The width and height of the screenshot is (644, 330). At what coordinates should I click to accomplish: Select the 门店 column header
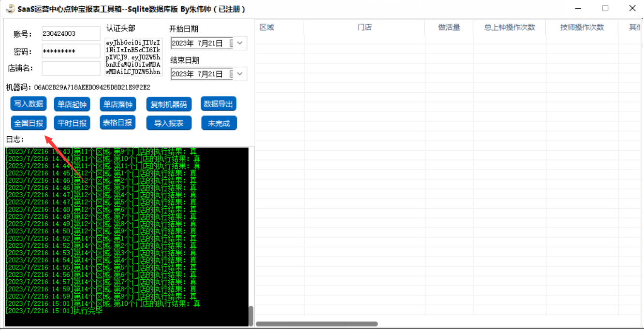click(364, 28)
